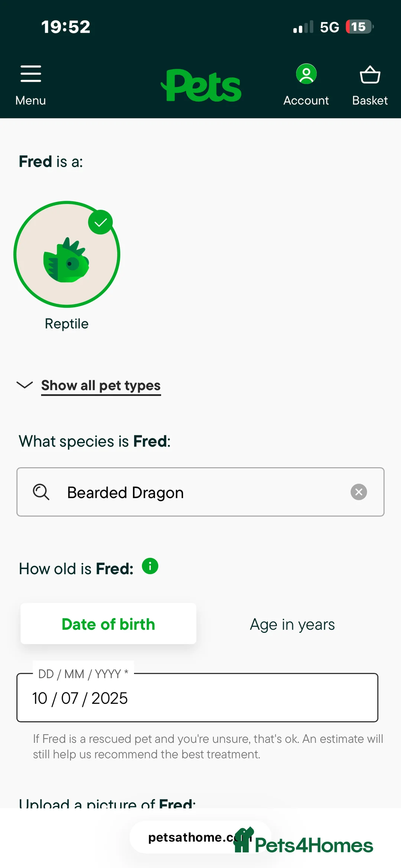401x868 pixels.
Task: Open the hamburger Menu icon
Action: [31, 74]
